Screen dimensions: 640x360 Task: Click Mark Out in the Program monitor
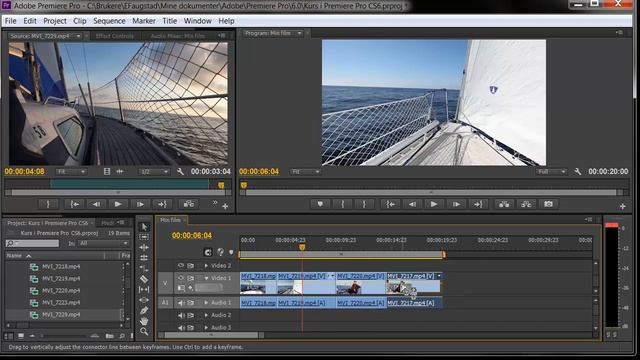coord(364,204)
